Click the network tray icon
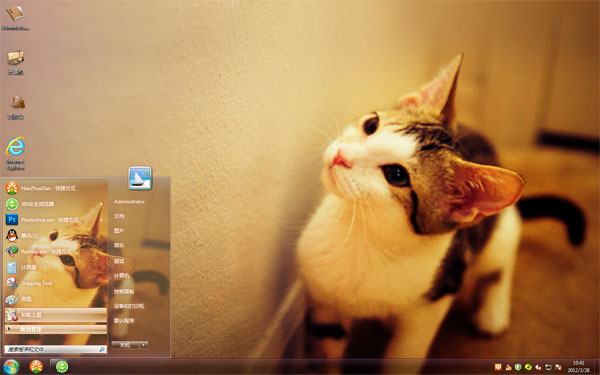This screenshot has height=375, width=600. 548,367
